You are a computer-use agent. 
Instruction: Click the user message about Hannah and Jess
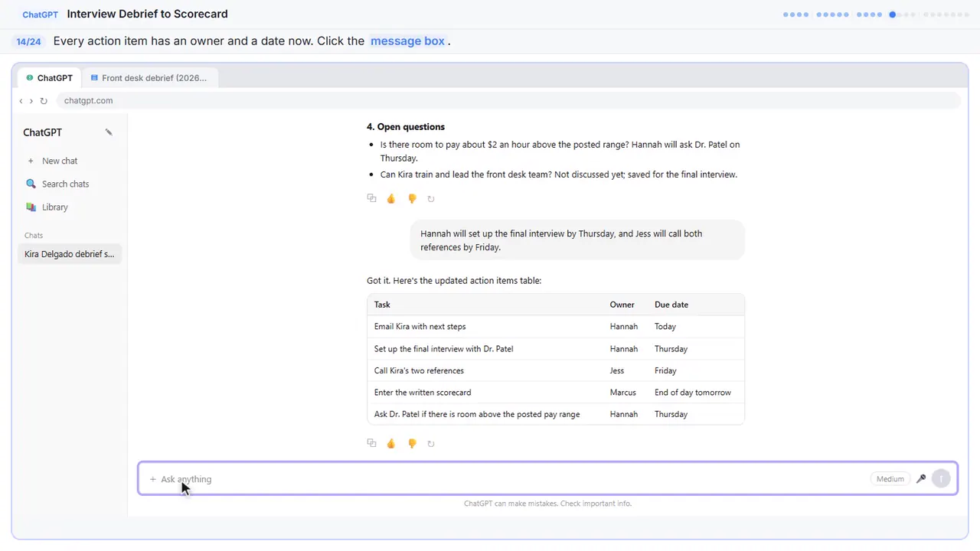[x=577, y=240]
